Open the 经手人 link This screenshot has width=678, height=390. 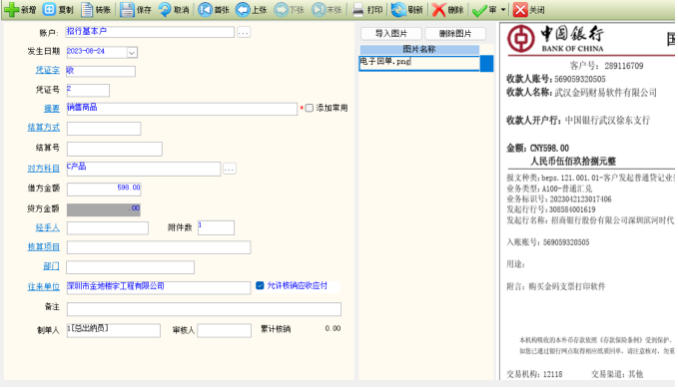(x=48, y=227)
